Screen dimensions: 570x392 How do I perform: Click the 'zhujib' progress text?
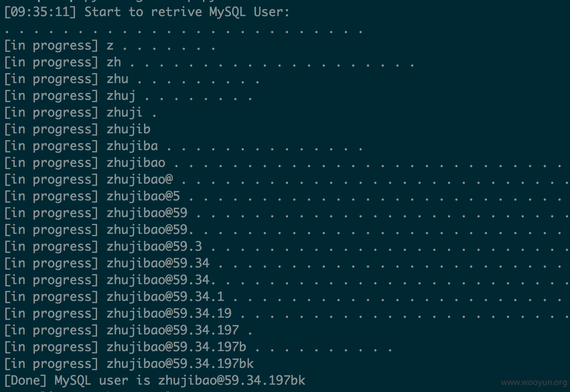pos(129,130)
